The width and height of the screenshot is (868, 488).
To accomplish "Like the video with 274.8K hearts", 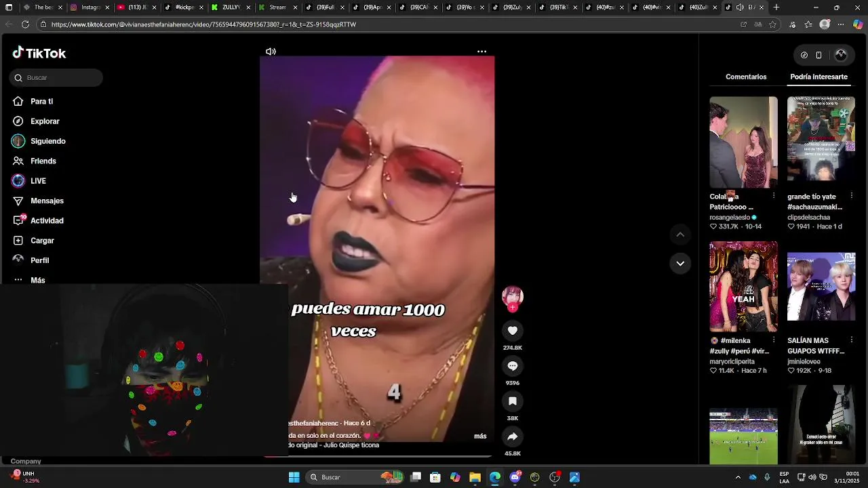I will click(513, 331).
